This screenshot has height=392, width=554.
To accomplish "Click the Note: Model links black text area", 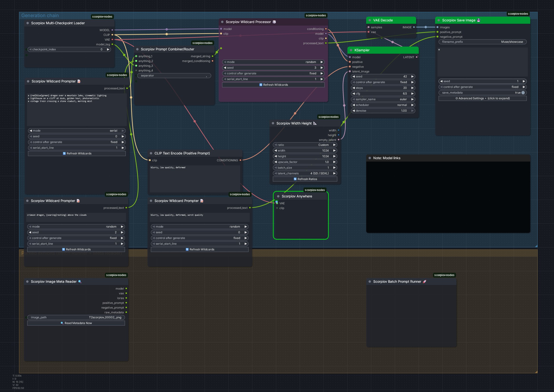I will tap(448, 197).
